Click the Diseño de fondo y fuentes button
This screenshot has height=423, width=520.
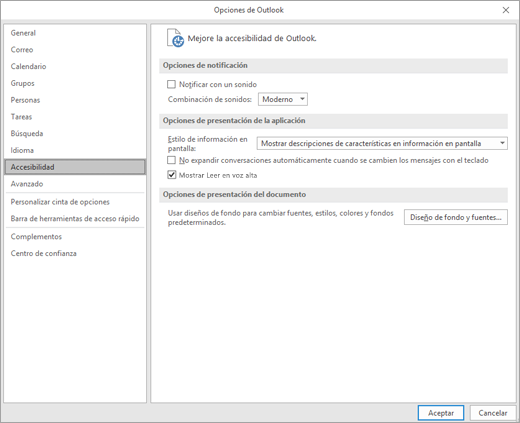point(456,217)
